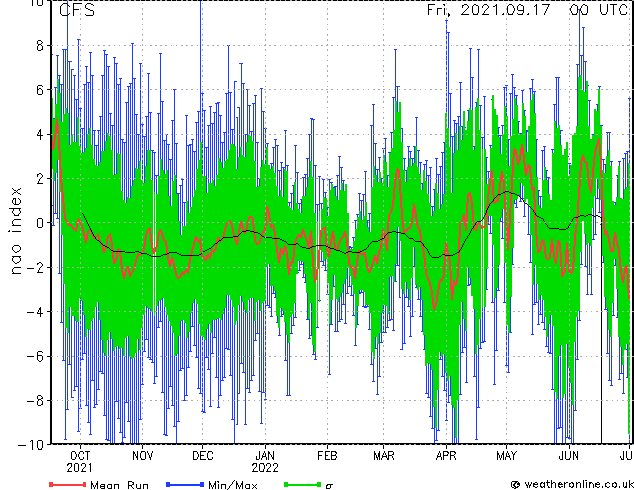Screen dimensions: 634x490
Task: Click the y-axis value 6
Action: [x=40, y=90]
